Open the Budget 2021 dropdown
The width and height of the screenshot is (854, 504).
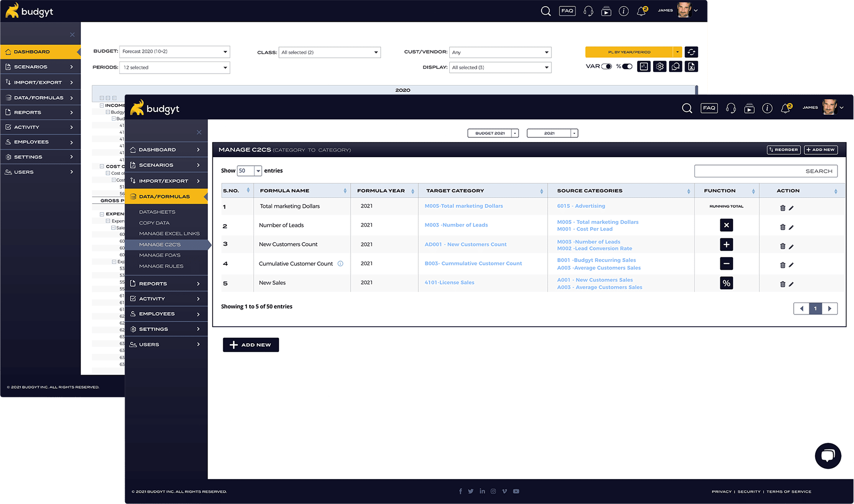pyautogui.click(x=493, y=133)
